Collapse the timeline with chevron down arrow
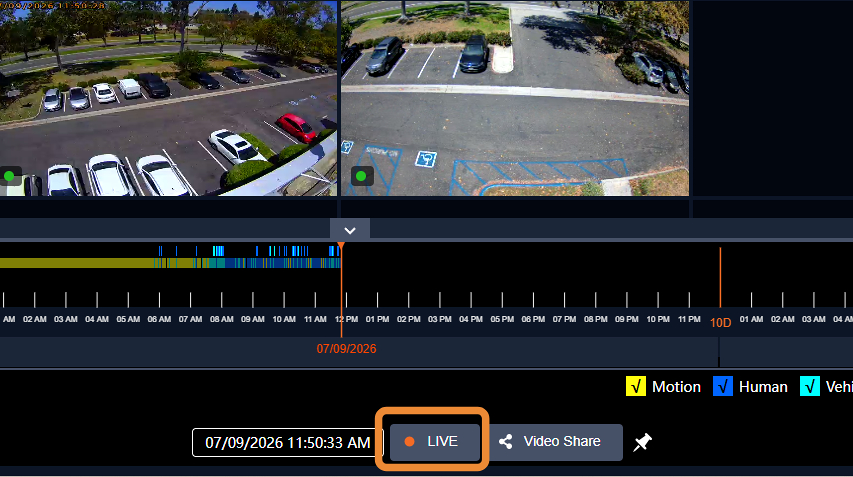This screenshot has height=477, width=853. point(350,230)
